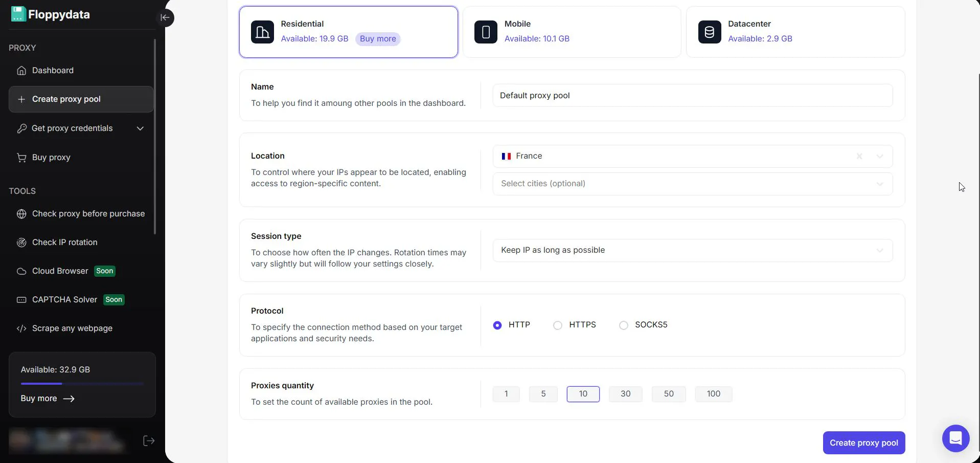The height and width of the screenshot is (463, 980).
Task: Open the Dashboard menu item
Action: tap(81, 71)
